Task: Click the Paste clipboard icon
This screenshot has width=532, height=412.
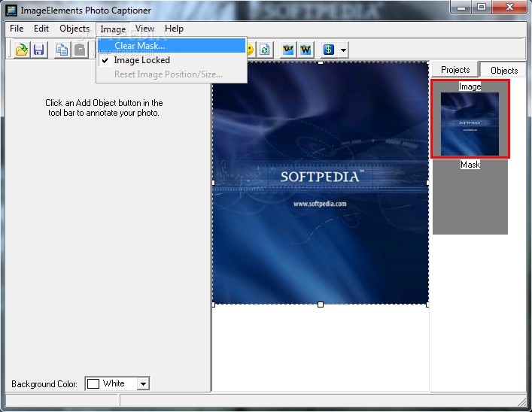Action: (80, 50)
